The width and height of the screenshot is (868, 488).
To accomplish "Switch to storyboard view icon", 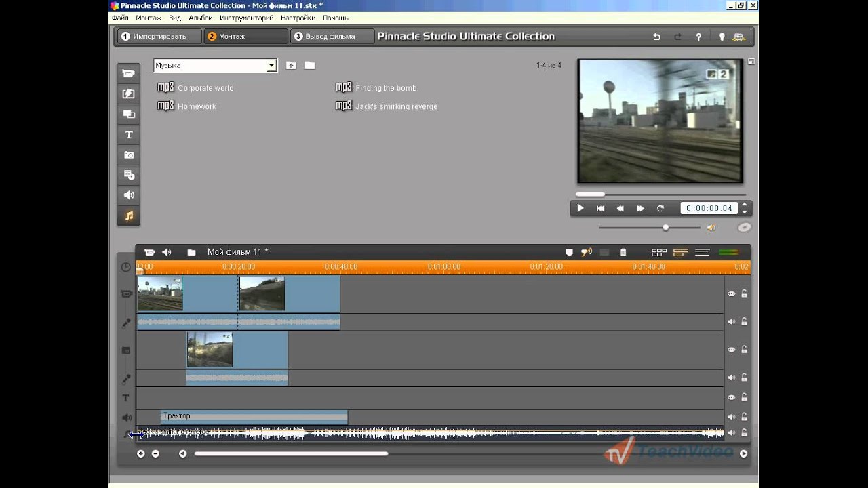I will pyautogui.click(x=658, y=253).
